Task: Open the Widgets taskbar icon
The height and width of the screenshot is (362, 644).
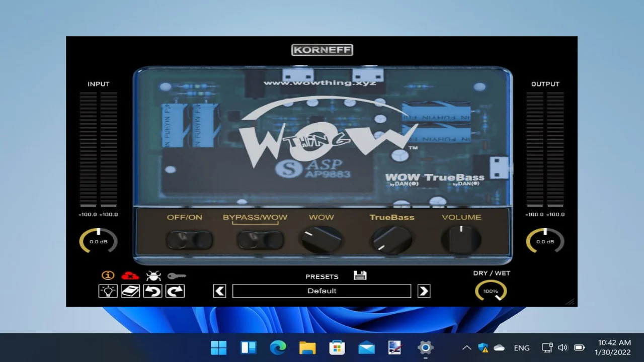Action: click(x=249, y=347)
